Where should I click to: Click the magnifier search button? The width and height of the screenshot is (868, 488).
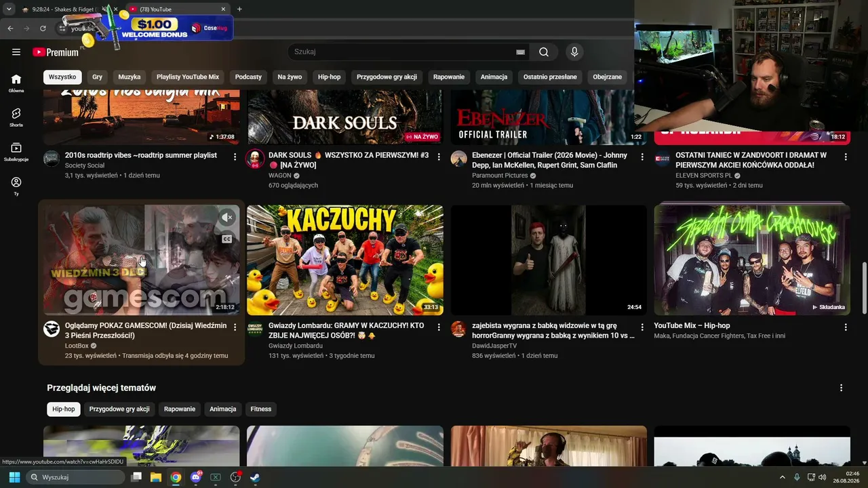coord(544,52)
